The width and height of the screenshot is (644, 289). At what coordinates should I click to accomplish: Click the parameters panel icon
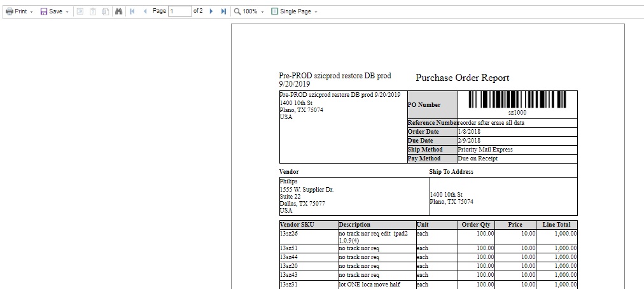tap(92, 11)
